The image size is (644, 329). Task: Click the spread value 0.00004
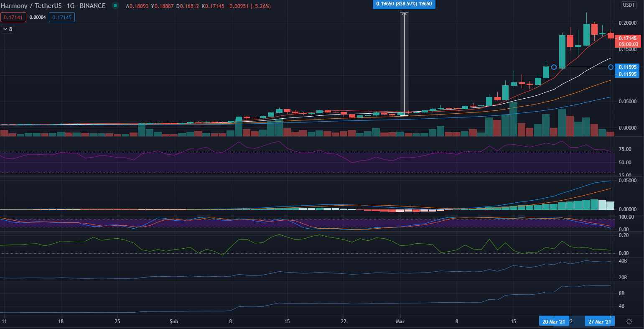38,18
